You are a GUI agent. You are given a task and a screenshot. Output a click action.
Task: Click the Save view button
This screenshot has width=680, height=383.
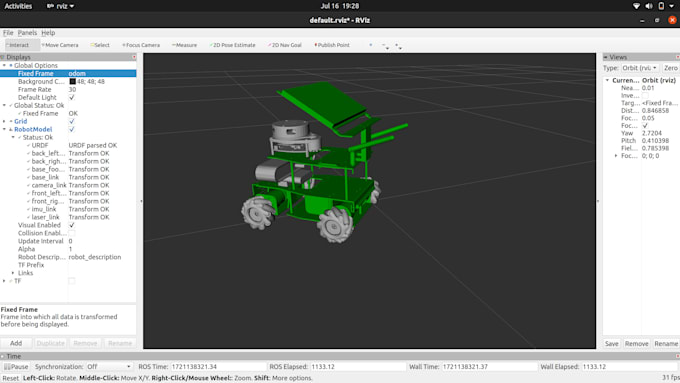611,344
